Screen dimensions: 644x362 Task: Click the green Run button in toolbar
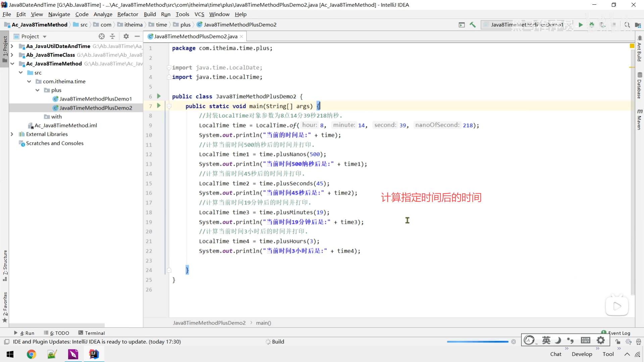[x=581, y=25]
